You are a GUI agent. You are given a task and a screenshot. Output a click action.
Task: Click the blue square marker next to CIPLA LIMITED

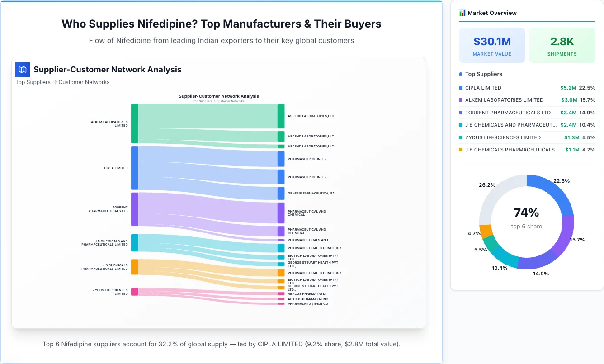coord(460,88)
